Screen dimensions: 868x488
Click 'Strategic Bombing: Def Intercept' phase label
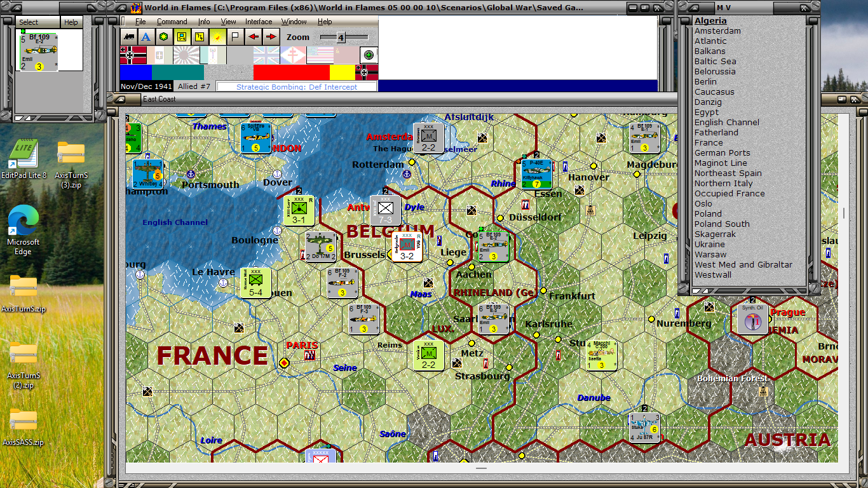pos(297,86)
